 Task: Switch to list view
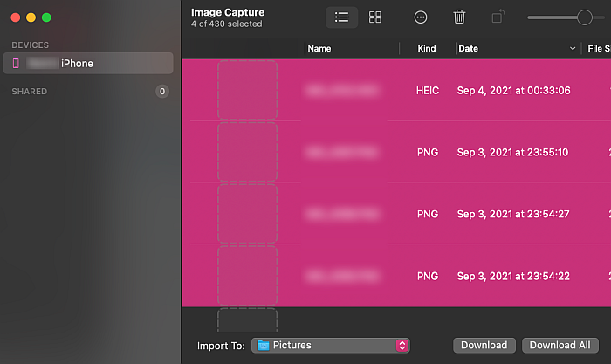click(x=341, y=17)
